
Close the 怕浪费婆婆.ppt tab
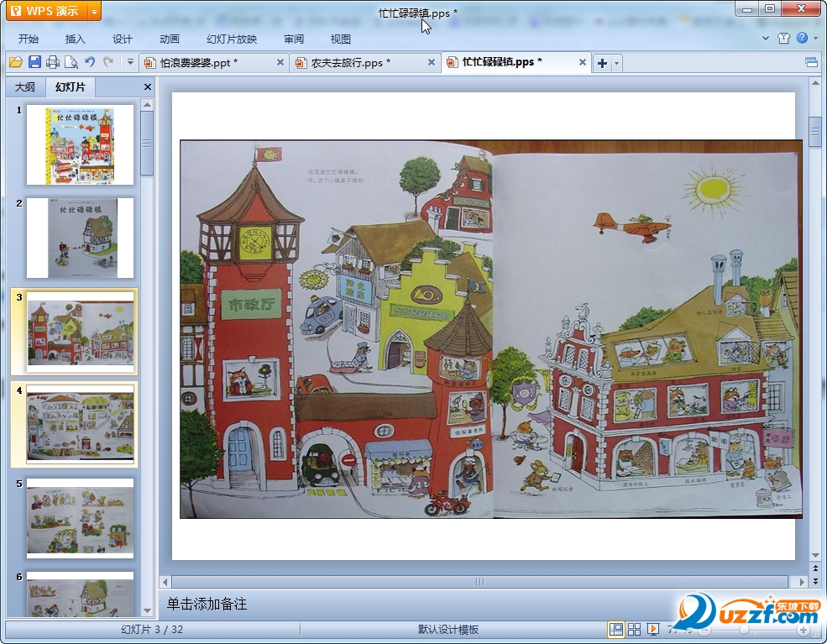(280, 62)
